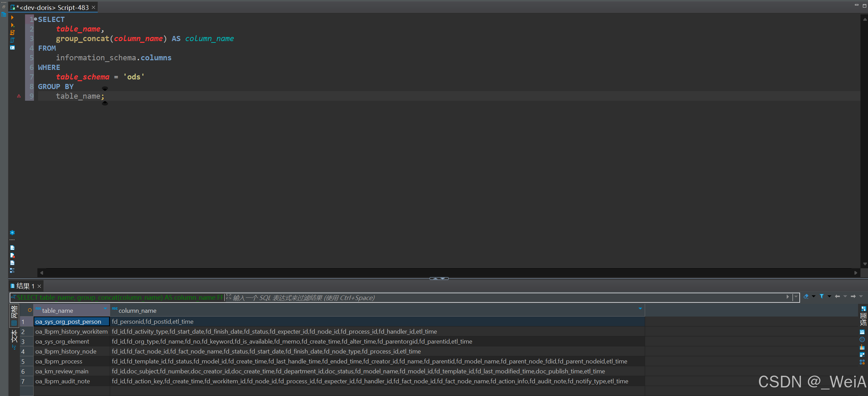This screenshot has height=396, width=868.
Task: Open the gear settings icon below the editor
Action: click(12, 233)
